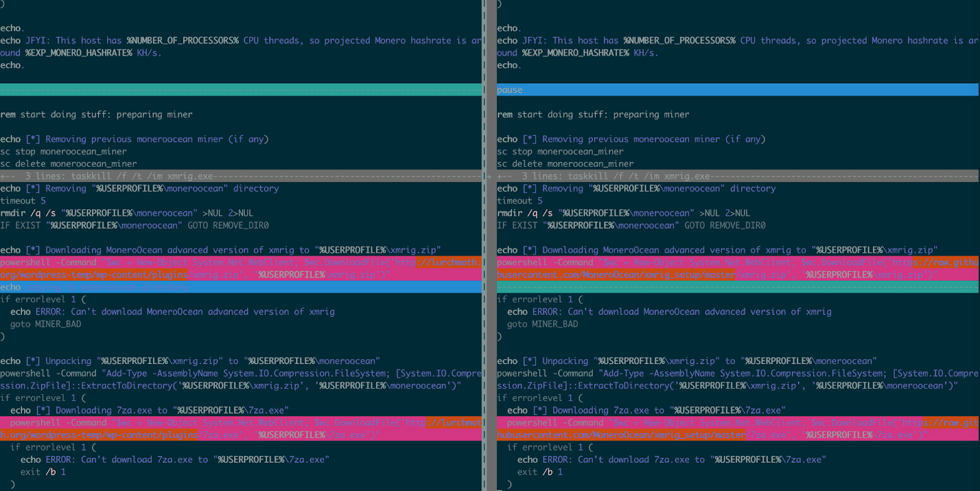Screen dimensions: 980x491
Task: Click 'echo [*] Unpacking' line in left pane
Action: point(190,361)
